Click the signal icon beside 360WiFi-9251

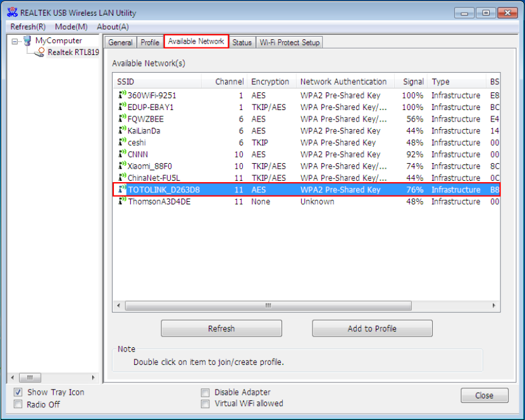pos(122,95)
